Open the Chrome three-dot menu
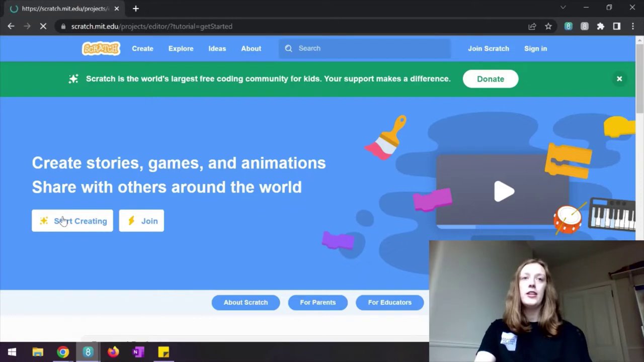 point(632,26)
